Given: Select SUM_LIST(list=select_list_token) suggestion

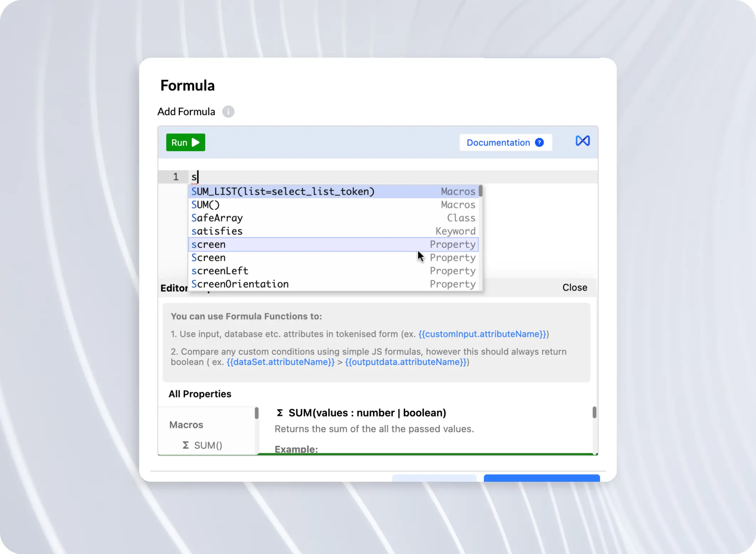Looking at the screenshot, I should click(x=283, y=192).
